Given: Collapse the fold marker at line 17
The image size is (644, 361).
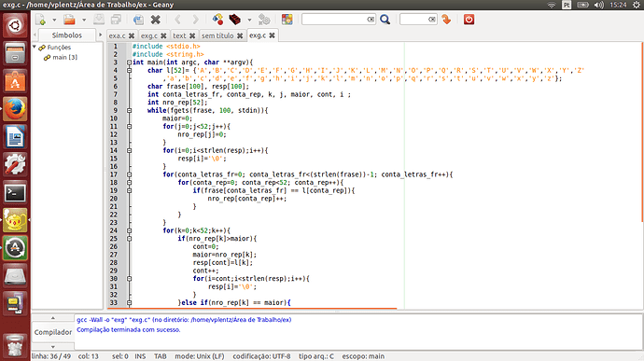Looking at the screenshot, I should pos(129,174).
